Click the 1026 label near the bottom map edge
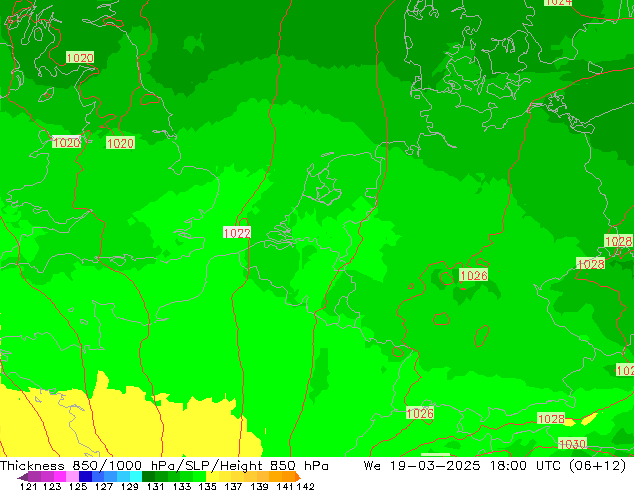The height and width of the screenshot is (490, 634). point(420,413)
